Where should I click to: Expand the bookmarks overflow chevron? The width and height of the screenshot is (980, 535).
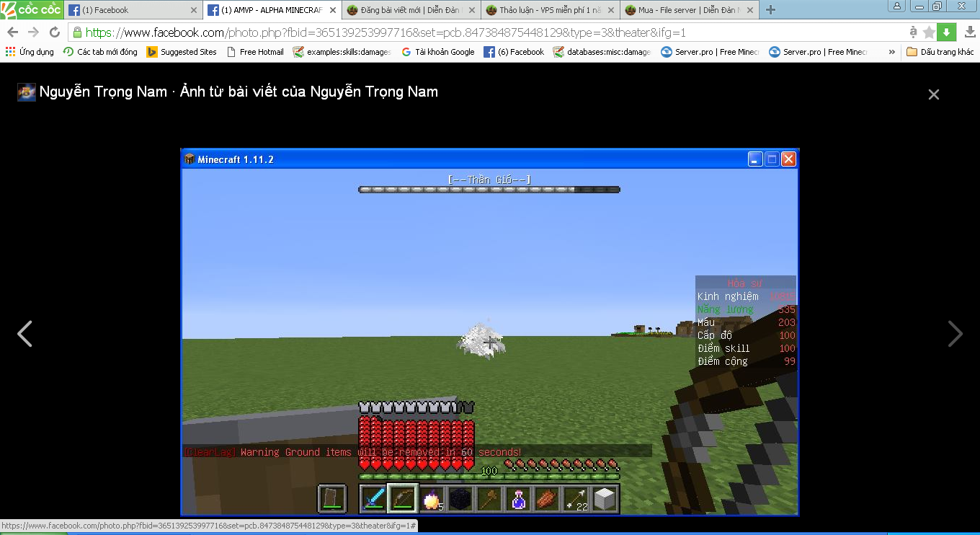[x=892, y=52]
